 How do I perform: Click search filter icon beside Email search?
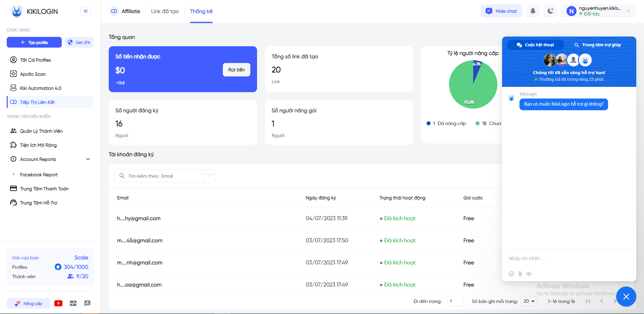tap(209, 176)
